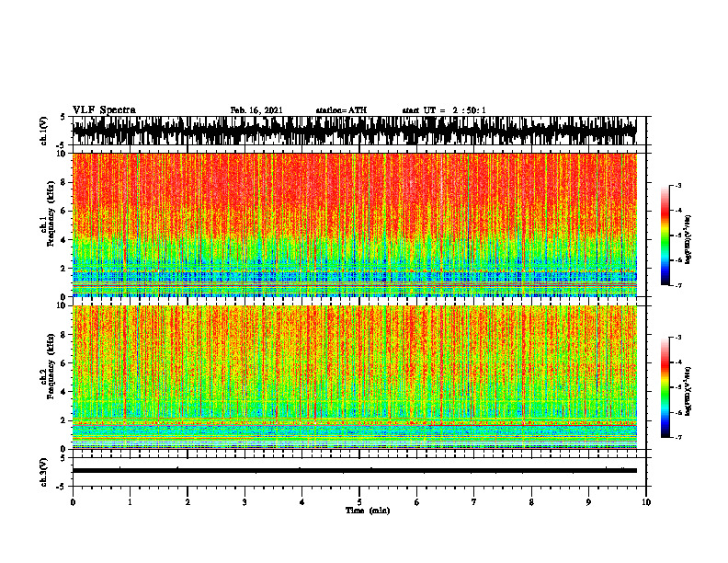Click ch.2 spectrogram frequency tick "6"
728x563 pixels.
(x=63, y=363)
